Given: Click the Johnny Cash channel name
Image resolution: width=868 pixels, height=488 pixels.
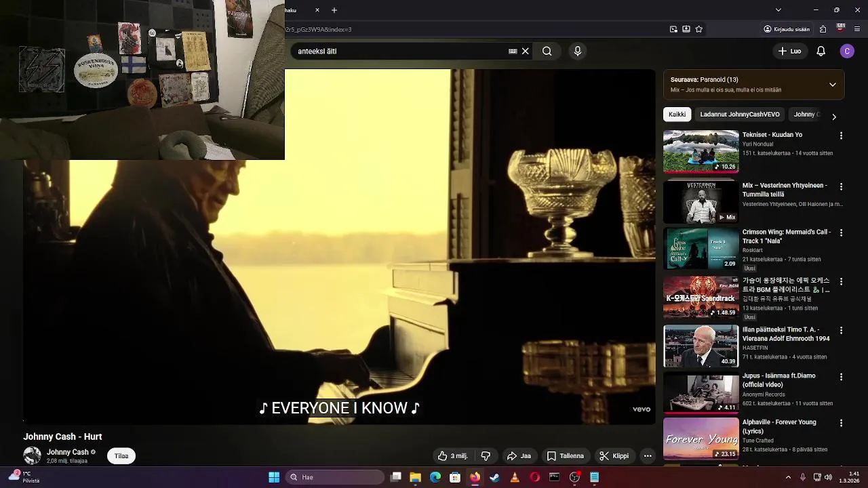Looking at the screenshot, I should point(67,452).
